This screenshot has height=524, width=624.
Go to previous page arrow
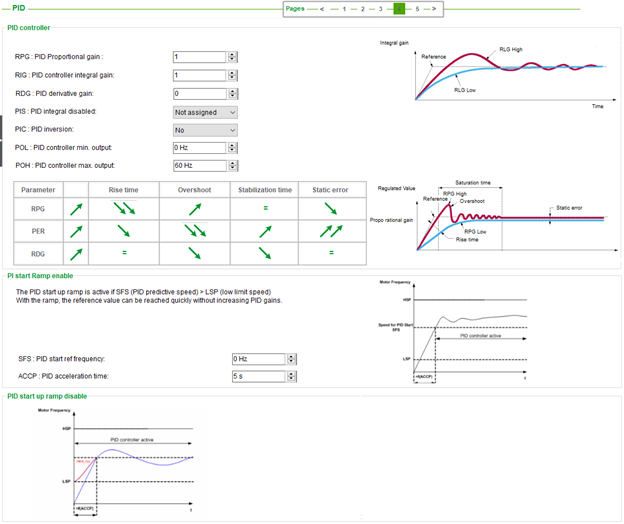pyautogui.click(x=322, y=9)
